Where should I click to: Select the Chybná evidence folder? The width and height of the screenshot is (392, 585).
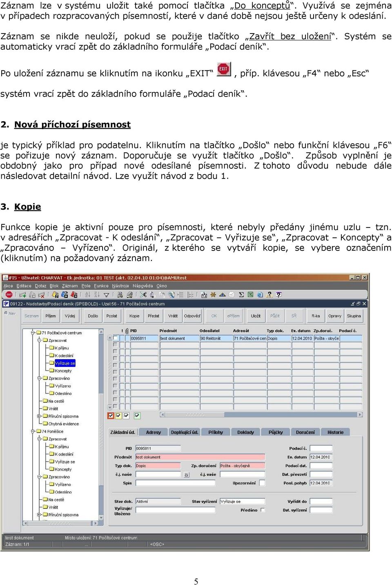click(x=64, y=424)
